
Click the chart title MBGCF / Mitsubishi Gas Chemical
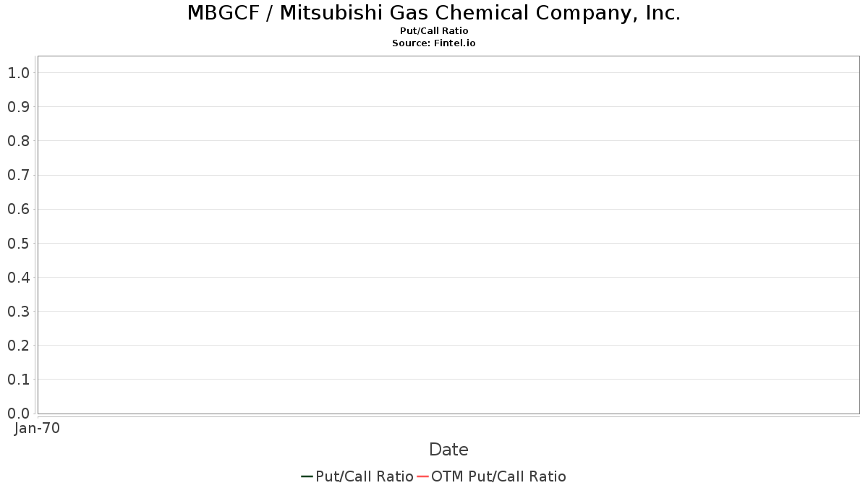[434, 13]
